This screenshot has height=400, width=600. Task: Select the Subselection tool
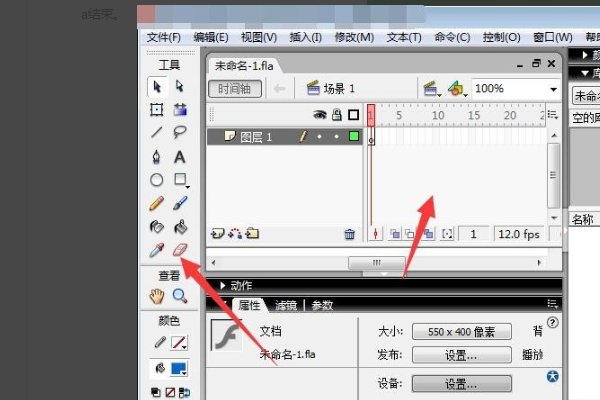[179, 86]
